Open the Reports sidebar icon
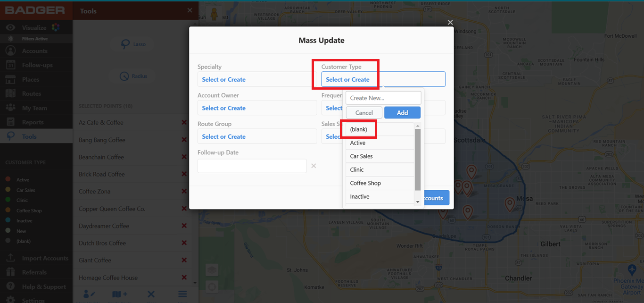Screen dimensions: 644x303 tap(10, 122)
